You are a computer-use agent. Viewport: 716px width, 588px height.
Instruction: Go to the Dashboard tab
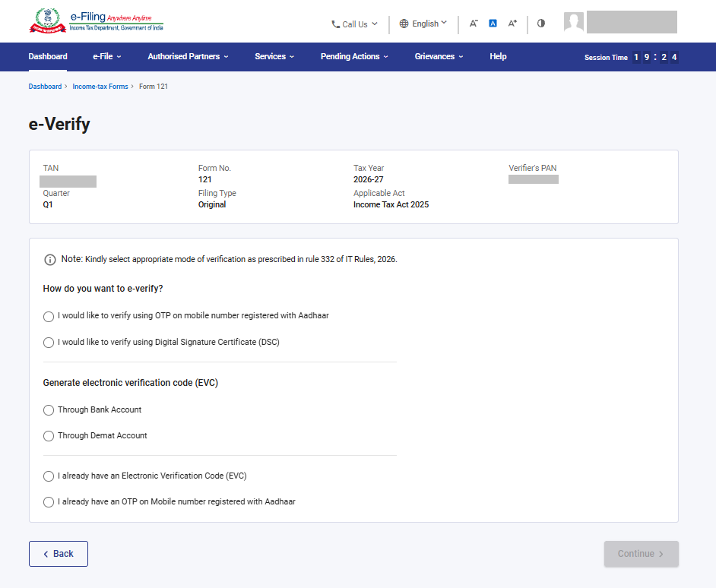pos(48,57)
